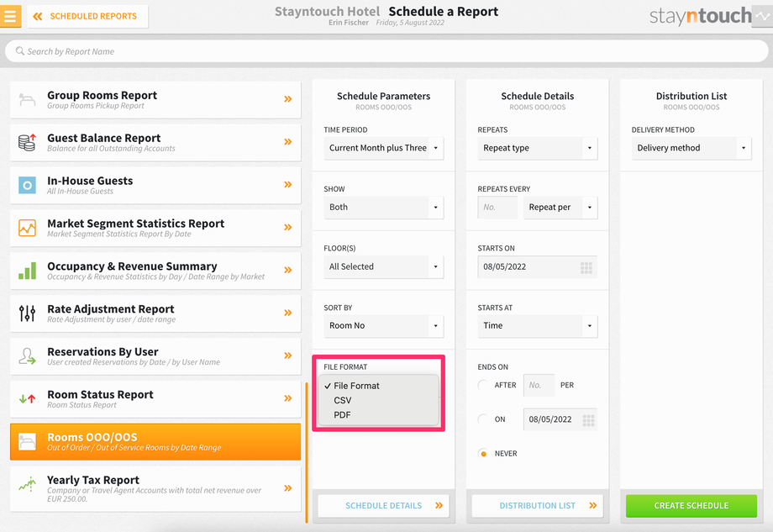Viewport: 773px width, 532px height.
Task: Select the After radio button under Ends On
Action: pos(484,385)
